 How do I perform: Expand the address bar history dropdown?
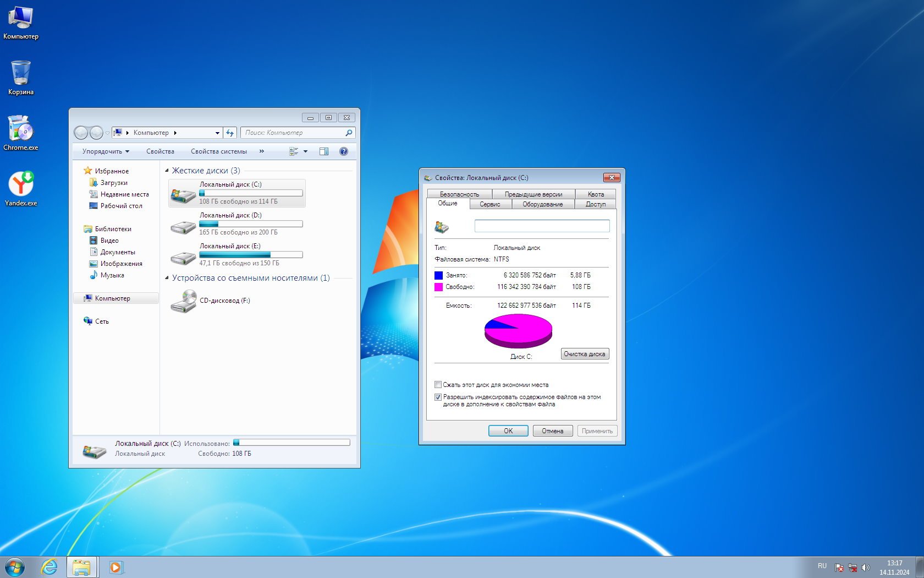(217, 133)
